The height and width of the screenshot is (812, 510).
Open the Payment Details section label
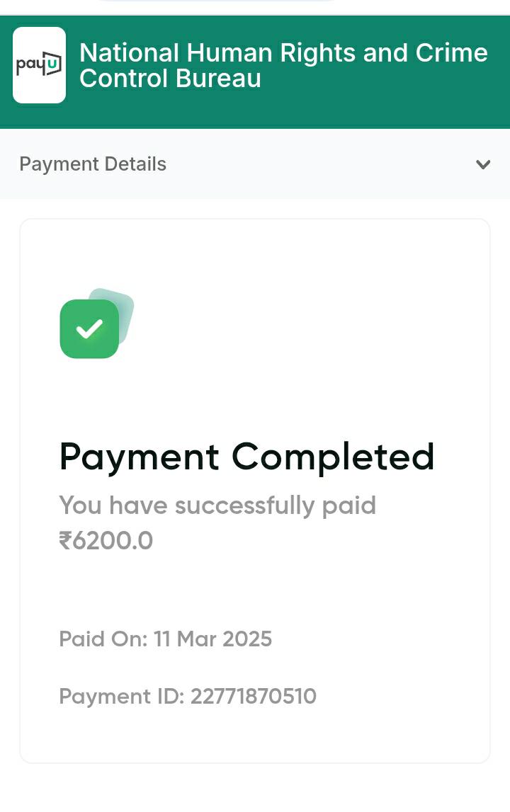coord(93,164)
